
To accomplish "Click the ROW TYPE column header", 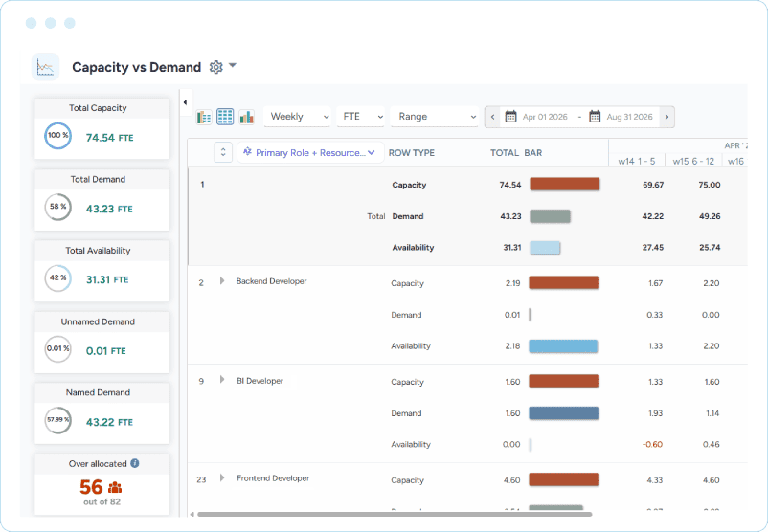I will (412, 153).
